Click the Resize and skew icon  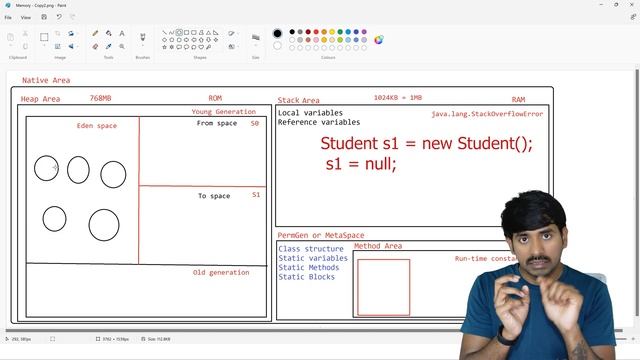(x=58, y=46)
